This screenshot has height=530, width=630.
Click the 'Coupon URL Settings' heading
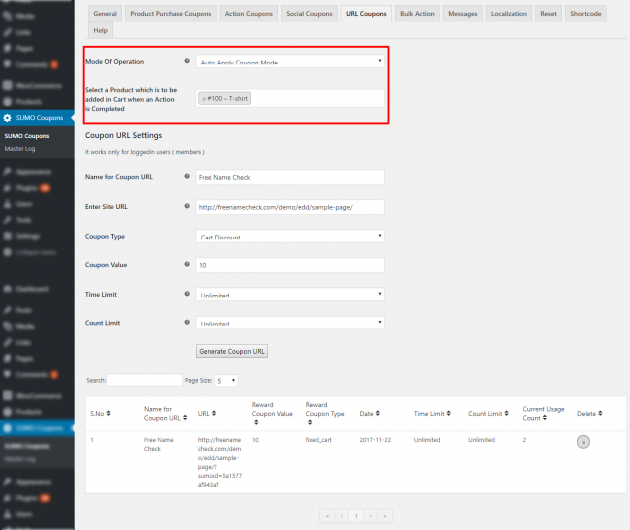[x=123, y=135]
